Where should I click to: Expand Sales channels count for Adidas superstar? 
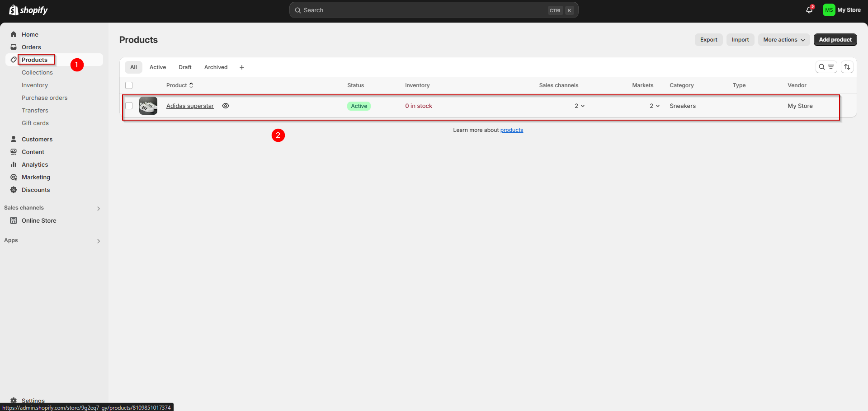(580, 106)
